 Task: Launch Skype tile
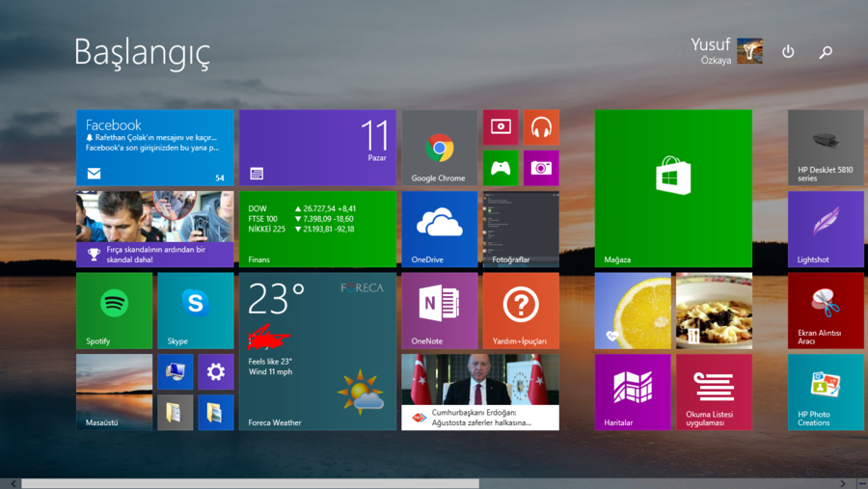(196, 311)
